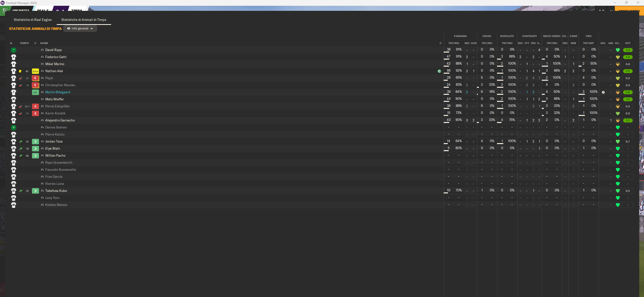
Task: Click the red substituted-off arrow for Pepê
Action: [x=35, y=78]
